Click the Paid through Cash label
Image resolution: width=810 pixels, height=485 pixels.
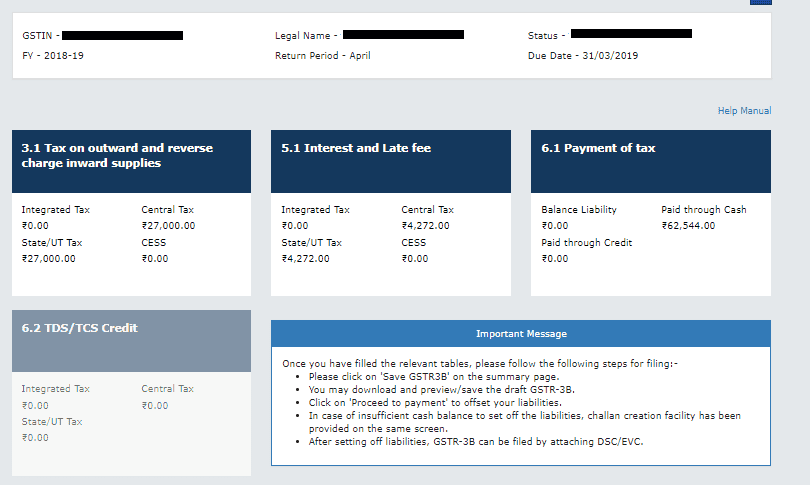tap(704, 210)
